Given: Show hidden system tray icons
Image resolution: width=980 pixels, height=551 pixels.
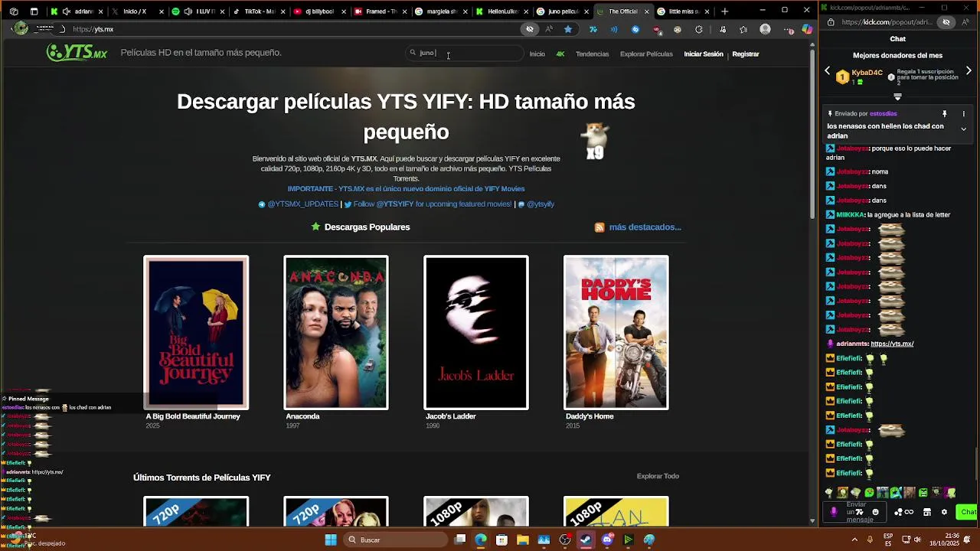Looking at the screenshot, I should [x=855, y=540].
